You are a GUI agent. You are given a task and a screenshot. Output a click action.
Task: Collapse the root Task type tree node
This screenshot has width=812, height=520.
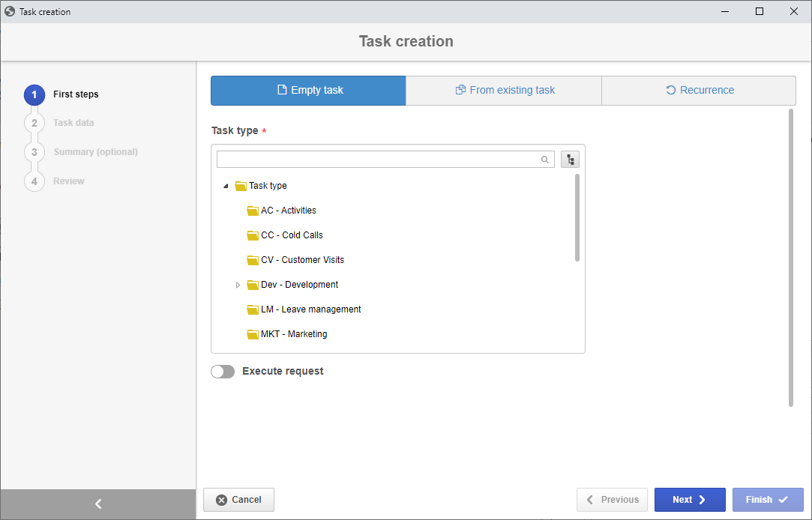[226, 186]
